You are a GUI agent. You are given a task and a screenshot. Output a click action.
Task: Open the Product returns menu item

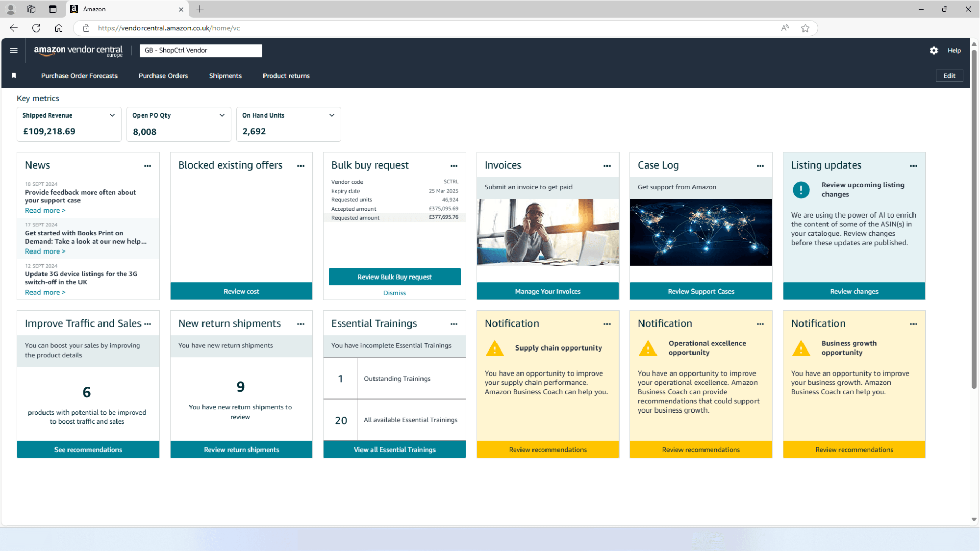[286, 75]
